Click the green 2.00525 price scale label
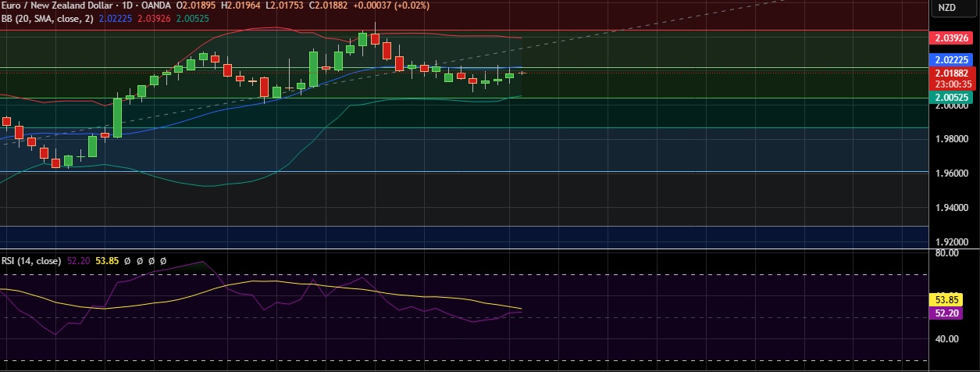Screen dimensions: 980x372 click(951, 97)
